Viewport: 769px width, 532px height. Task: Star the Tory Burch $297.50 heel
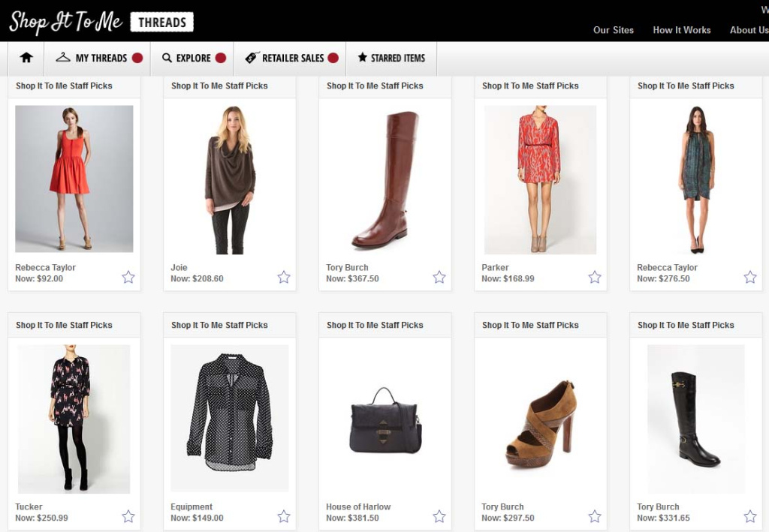pyautogui.click(x=595, y=516)
